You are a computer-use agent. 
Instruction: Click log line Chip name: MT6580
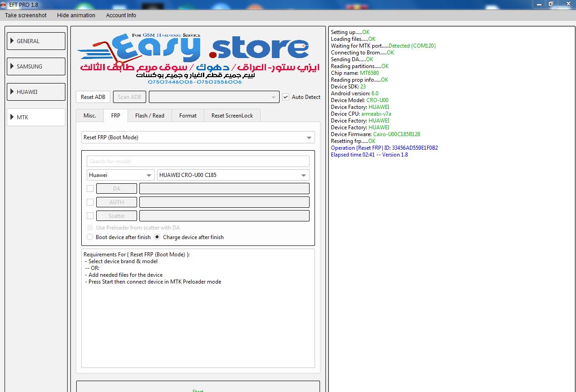pos(355,73)
